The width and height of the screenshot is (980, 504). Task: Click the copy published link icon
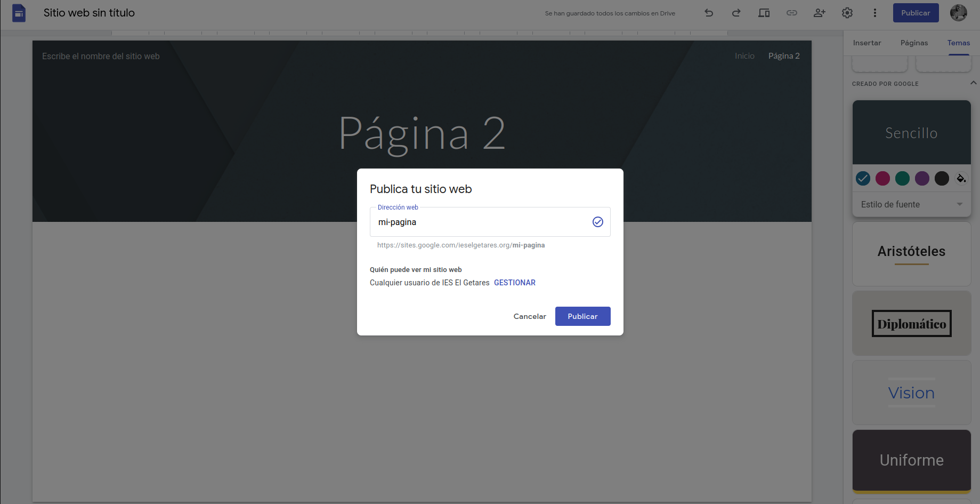tap(792, 13)
